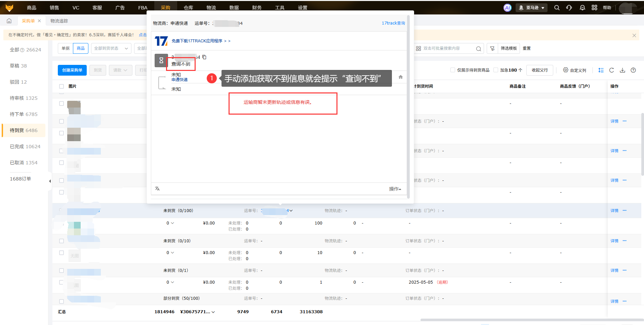This screenshot has width=644, height=325.
Task: Open customer support headset icon
Action: pyautogui.click(x=569, y=8)
